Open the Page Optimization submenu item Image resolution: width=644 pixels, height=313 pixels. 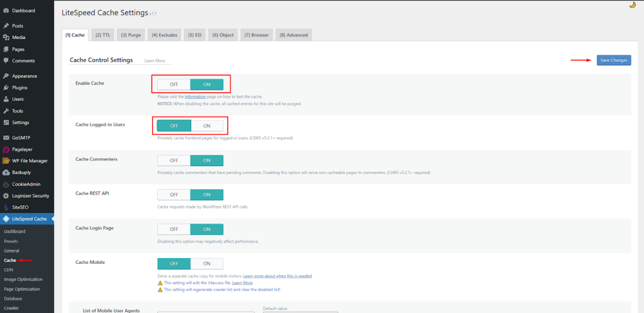(x=22, y=289)
